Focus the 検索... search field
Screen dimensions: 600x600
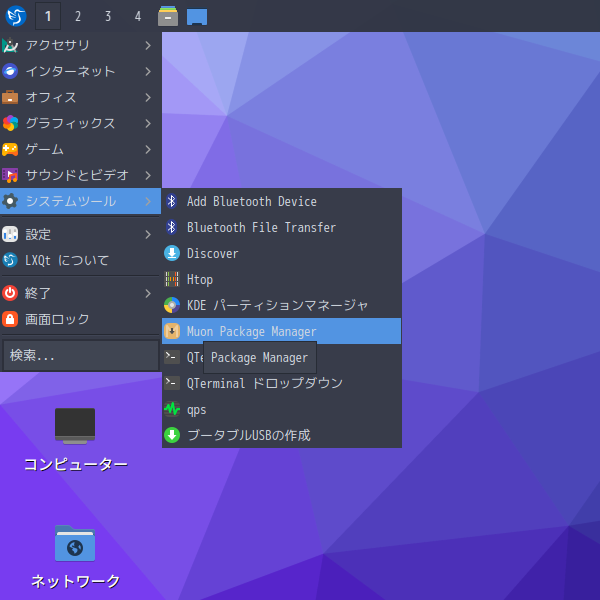click(80, 355)
